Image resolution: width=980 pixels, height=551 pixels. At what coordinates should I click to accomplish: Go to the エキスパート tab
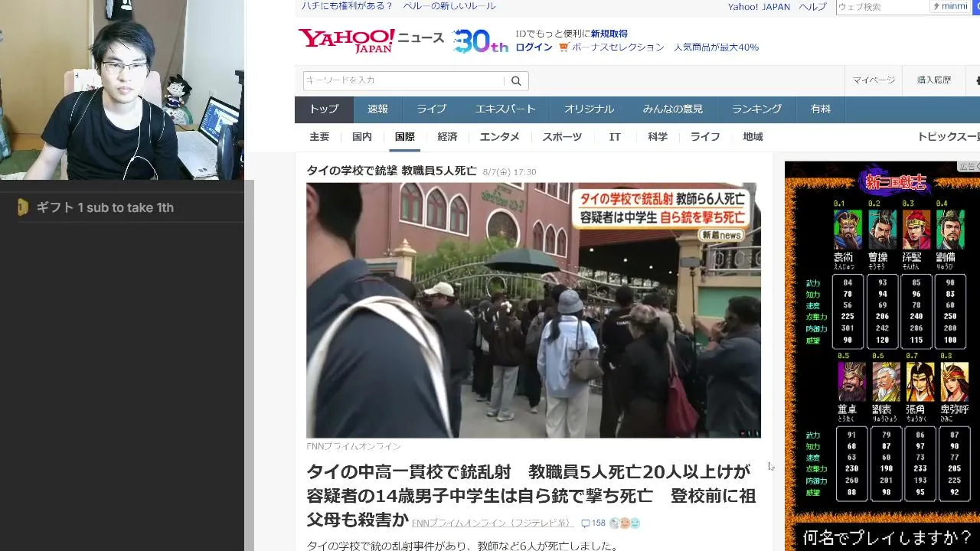[x=505, y=109]
